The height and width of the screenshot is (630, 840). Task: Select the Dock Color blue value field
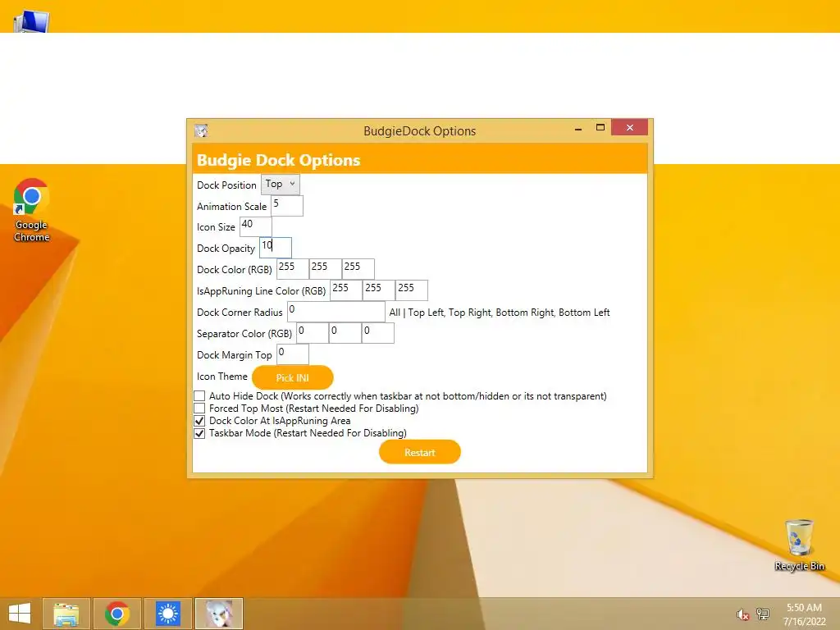point(358,269)
